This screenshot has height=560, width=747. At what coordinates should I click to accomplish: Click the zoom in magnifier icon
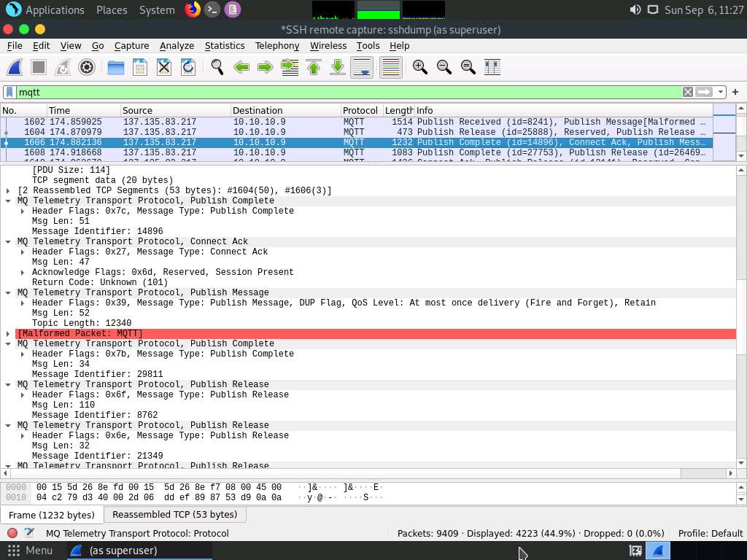tap(419, 67)
